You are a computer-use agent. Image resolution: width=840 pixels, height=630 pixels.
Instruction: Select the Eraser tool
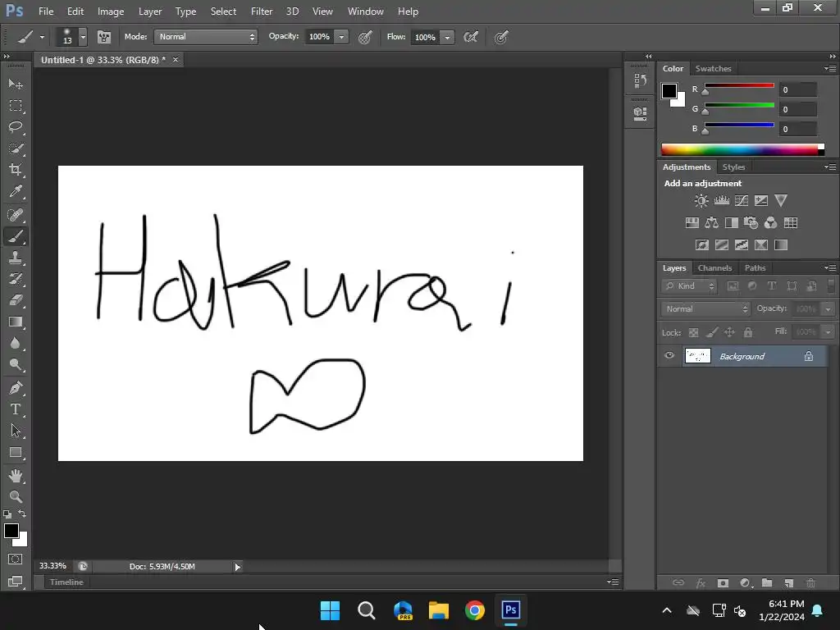tap(16, 300)
